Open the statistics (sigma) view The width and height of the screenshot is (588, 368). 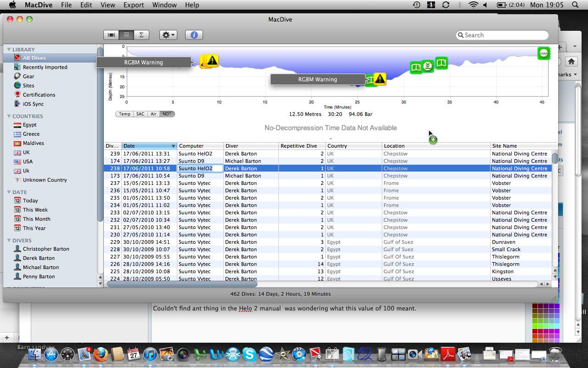point(141,35)
